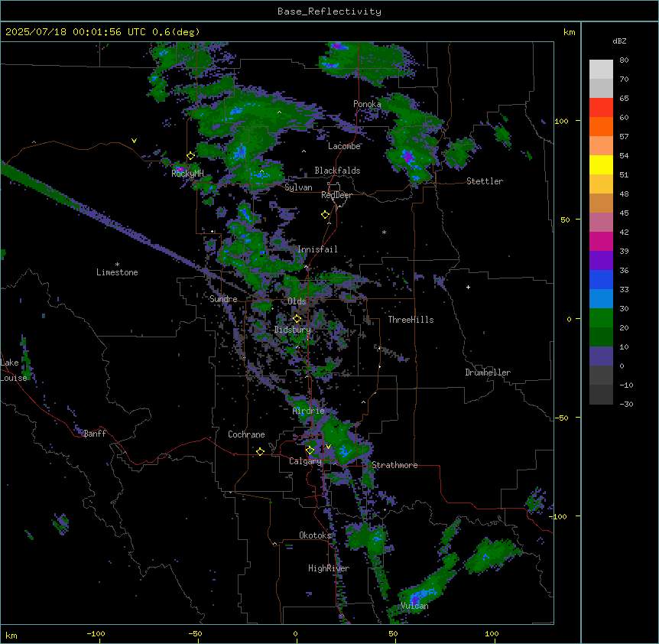This screenshot has height=644, width=659.
Task: Select the Lacombe city label
Action: click(x=344, y=146)
